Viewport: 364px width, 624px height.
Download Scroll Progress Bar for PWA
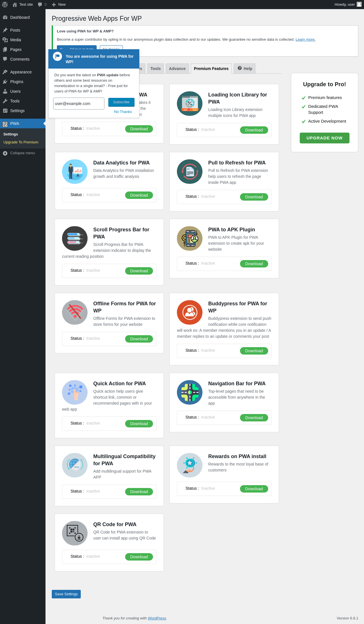[139, 271]
